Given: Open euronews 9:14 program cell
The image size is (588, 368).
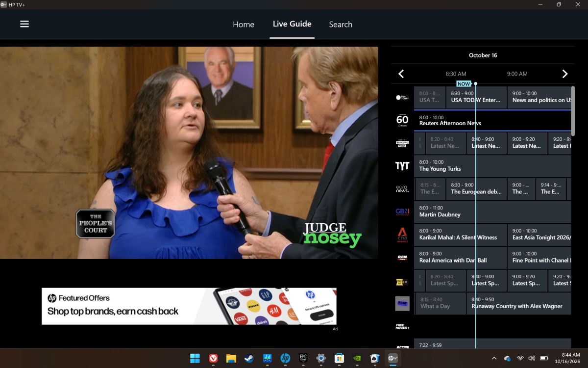Looking at the screenshot, I should coord(551,189).
